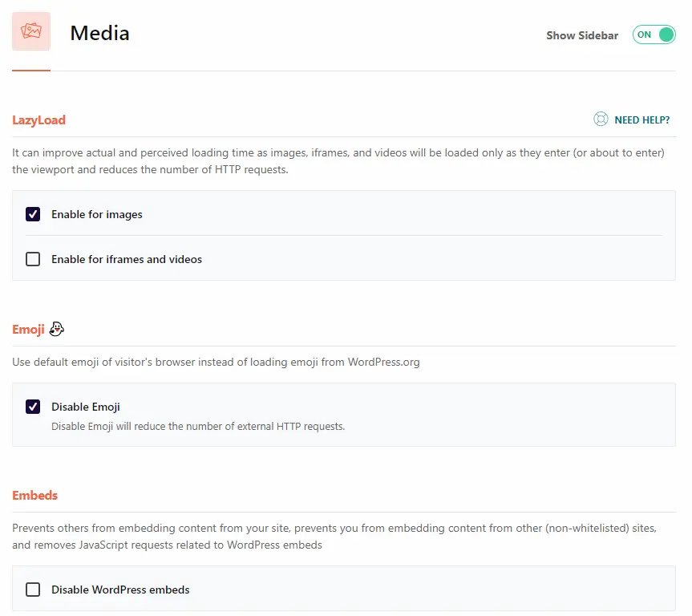The image size is (692, 616).
Task: Click Enable for iframes and videos label
Action: (x=127, y=259)
